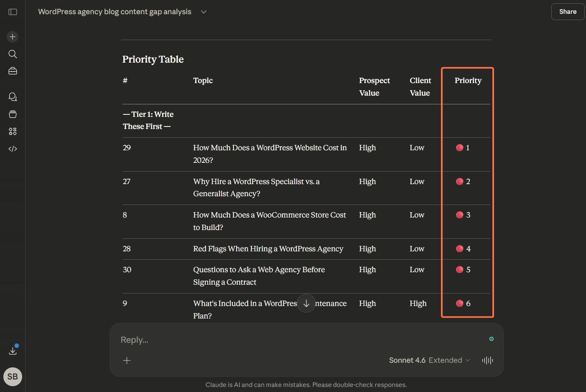Click the Topic column header

[x=203, y=81]
